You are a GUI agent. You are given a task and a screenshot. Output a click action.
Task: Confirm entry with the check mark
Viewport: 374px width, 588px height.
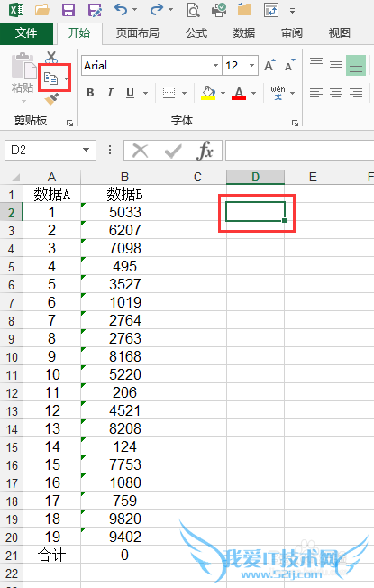(x=173, y=151)
